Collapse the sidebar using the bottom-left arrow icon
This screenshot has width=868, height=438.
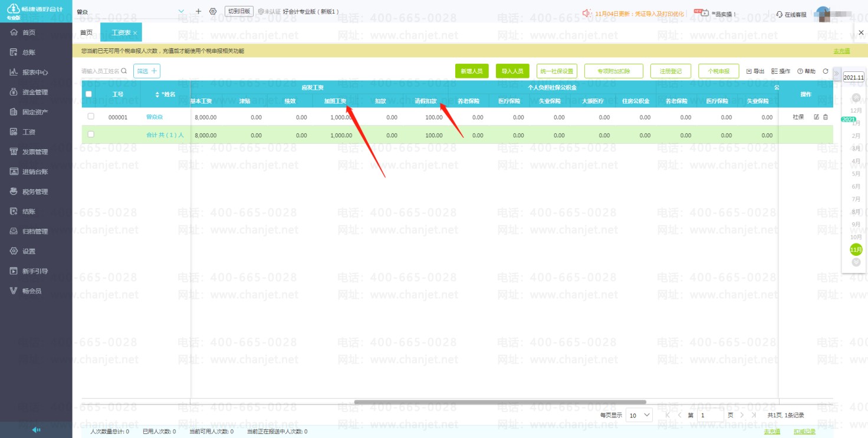coord(36,430)
